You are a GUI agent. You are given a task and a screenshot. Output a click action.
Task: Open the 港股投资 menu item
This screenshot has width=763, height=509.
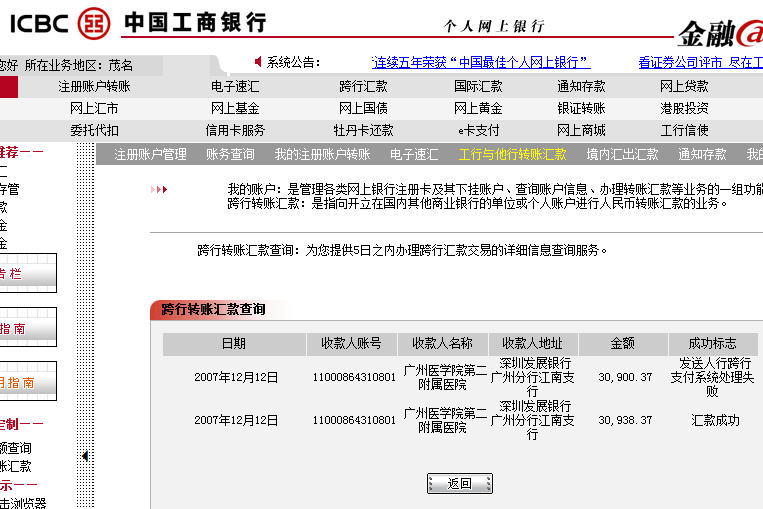pos(684,108)
